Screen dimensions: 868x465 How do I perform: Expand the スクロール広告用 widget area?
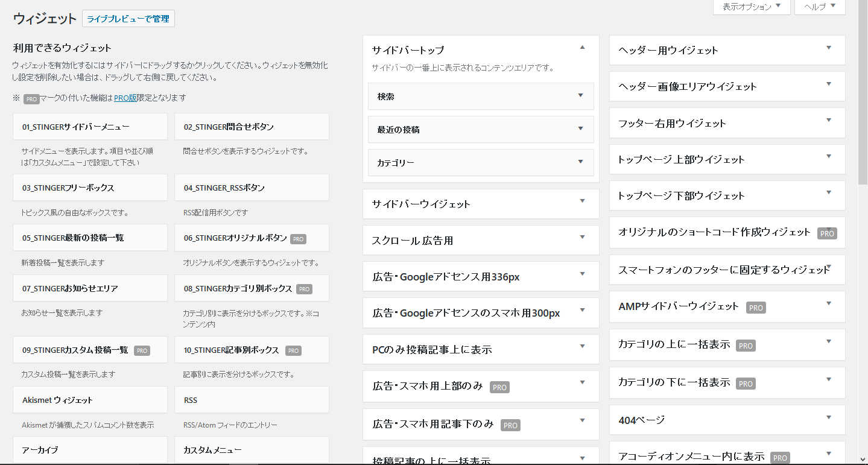pyautogui.click(x=581, y=239)
